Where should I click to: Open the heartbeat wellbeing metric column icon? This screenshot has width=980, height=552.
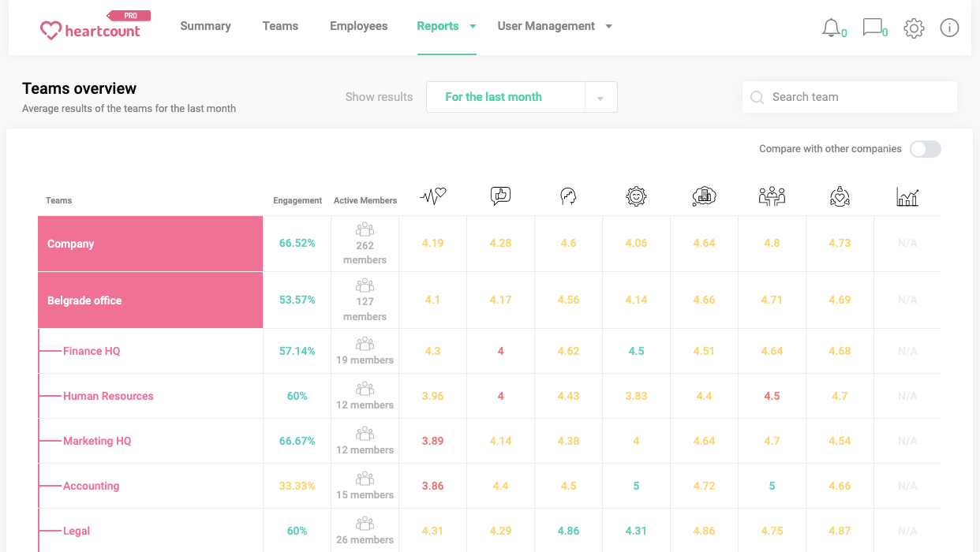[432, 196]
